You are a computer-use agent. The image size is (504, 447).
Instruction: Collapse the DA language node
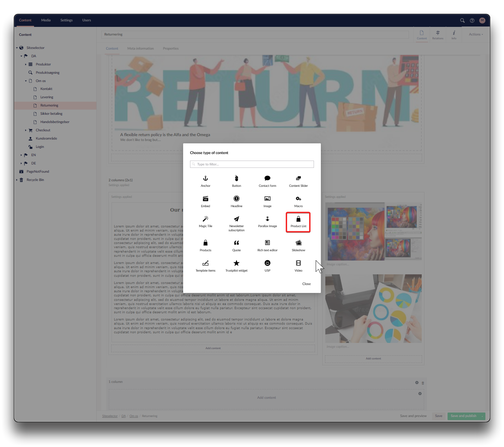(x=21, y=56)
